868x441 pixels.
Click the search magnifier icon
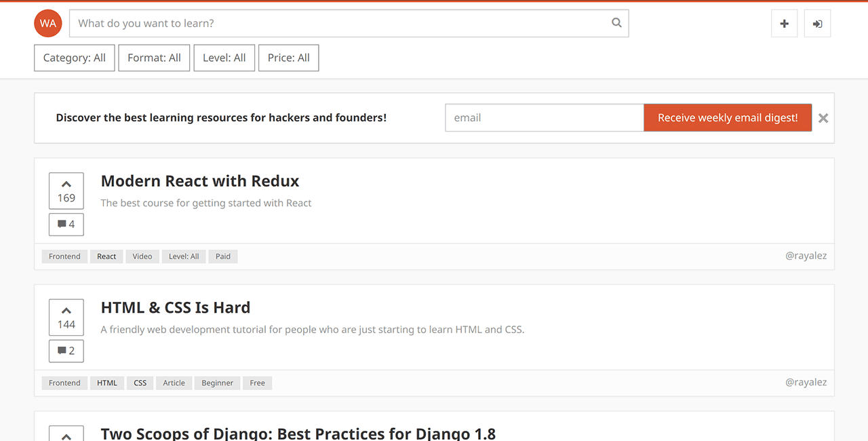click(616, 22)
